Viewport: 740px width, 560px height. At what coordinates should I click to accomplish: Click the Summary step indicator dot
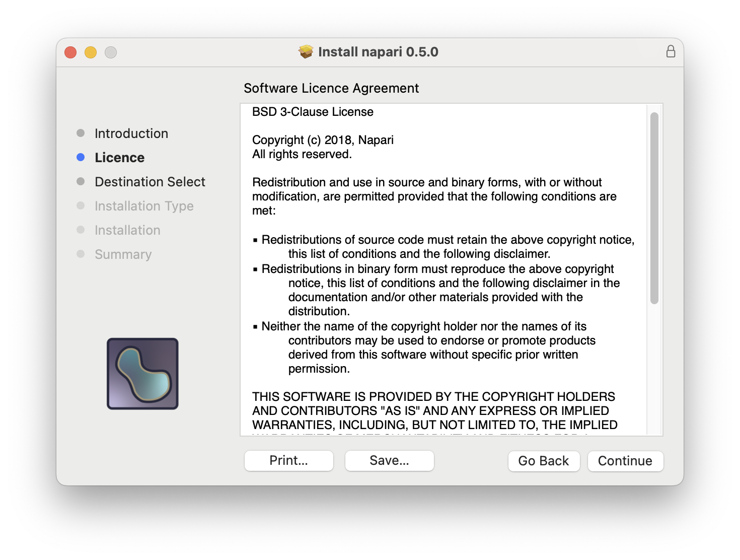point(81,254)
